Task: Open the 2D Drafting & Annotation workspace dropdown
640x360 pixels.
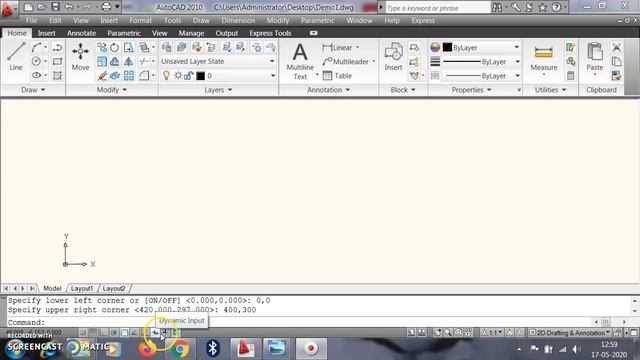Action: [570, 333]
